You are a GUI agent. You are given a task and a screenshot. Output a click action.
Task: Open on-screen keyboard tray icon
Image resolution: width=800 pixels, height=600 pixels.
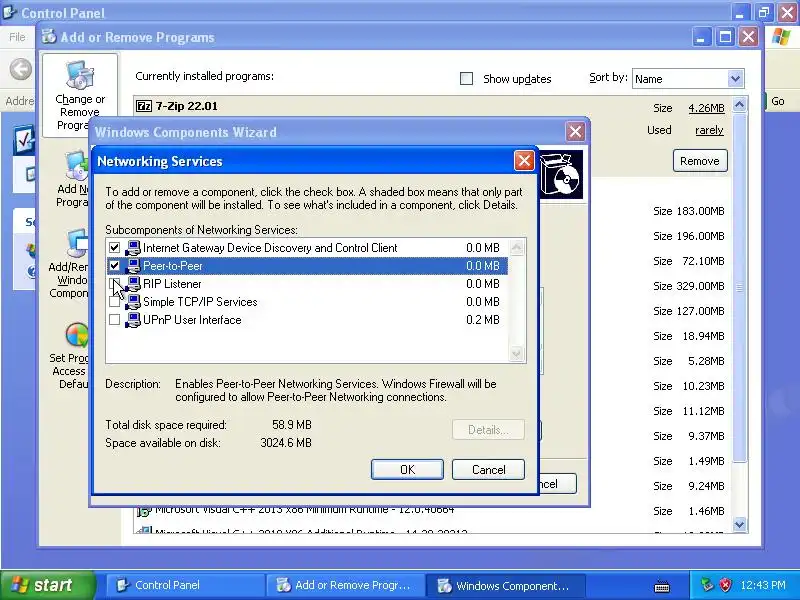pyautogui.click(x=662, y=586)
